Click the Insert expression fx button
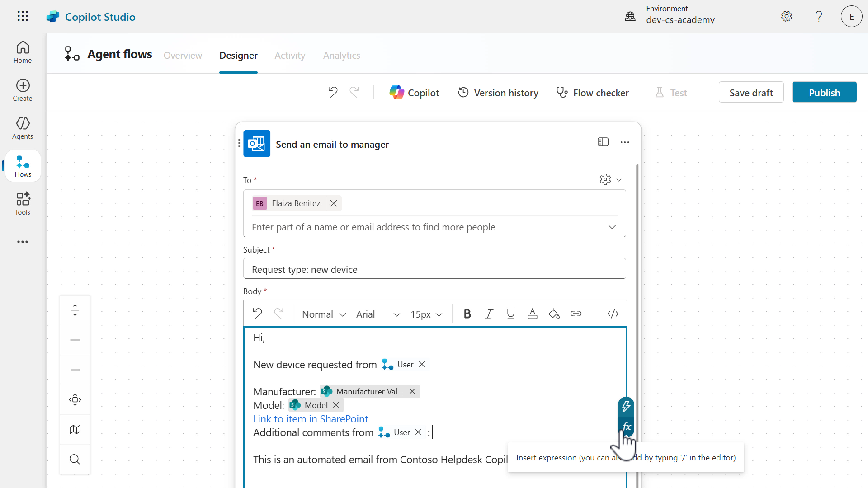 tap(626, 427)
